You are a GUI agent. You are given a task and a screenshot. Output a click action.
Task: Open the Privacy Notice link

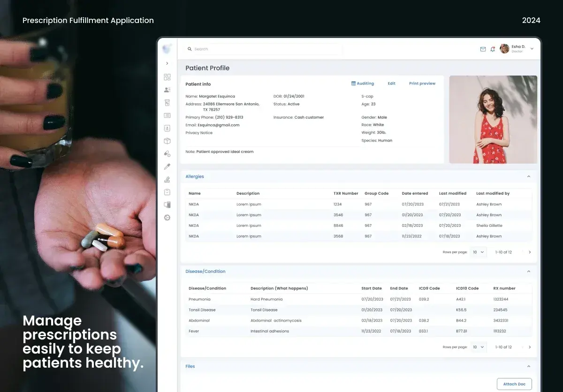[199, 133]
